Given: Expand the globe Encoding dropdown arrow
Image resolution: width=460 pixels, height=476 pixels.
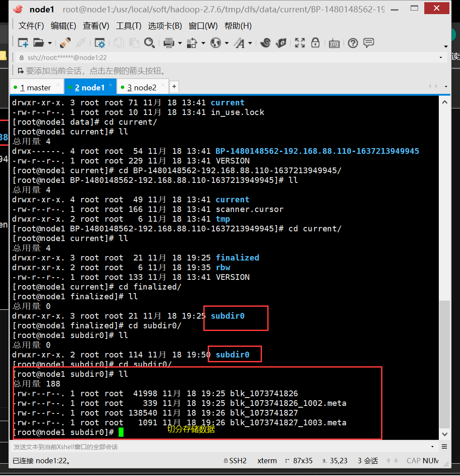Looking at the screenshot, I should pyautogui.click(x=227, y=43).
